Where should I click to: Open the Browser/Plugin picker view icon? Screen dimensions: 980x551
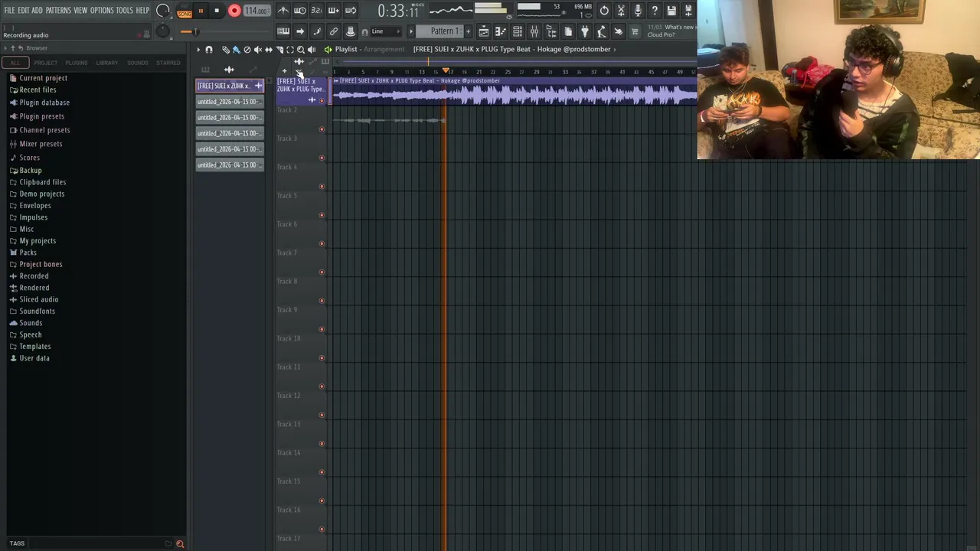pos(551,31)
